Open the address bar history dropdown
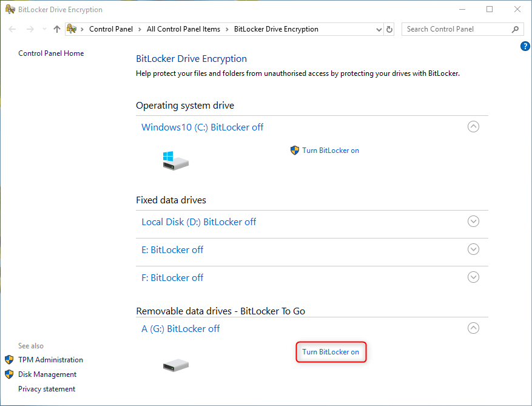 379,29
